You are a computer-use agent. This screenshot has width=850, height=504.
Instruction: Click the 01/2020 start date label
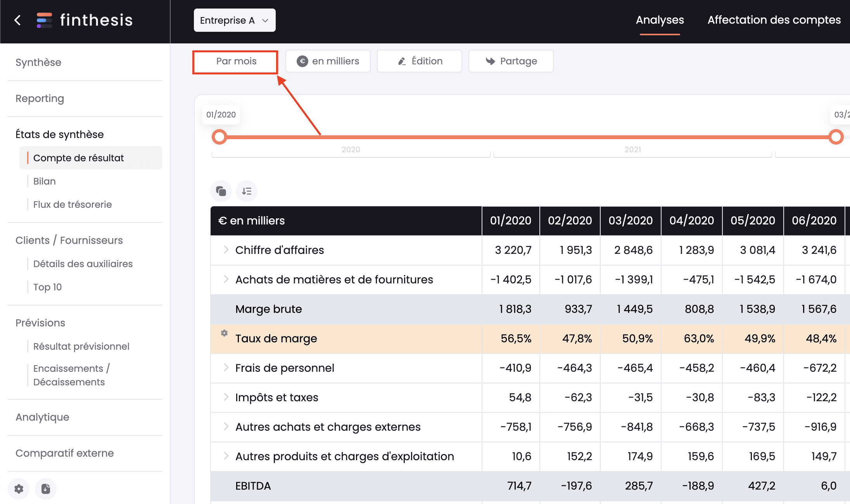pyautogui.click(x=221, y=114)
